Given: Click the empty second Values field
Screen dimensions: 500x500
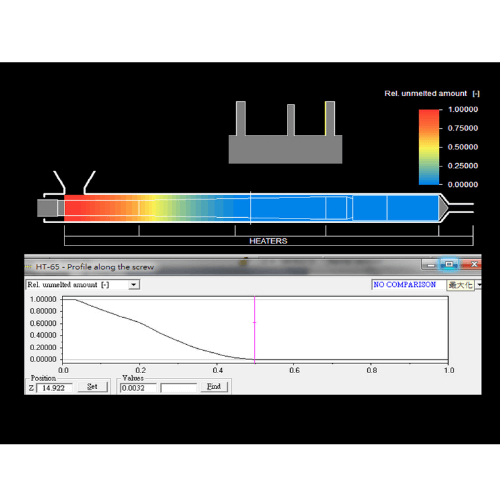Looking at the screenshot, I should point(178,388).
